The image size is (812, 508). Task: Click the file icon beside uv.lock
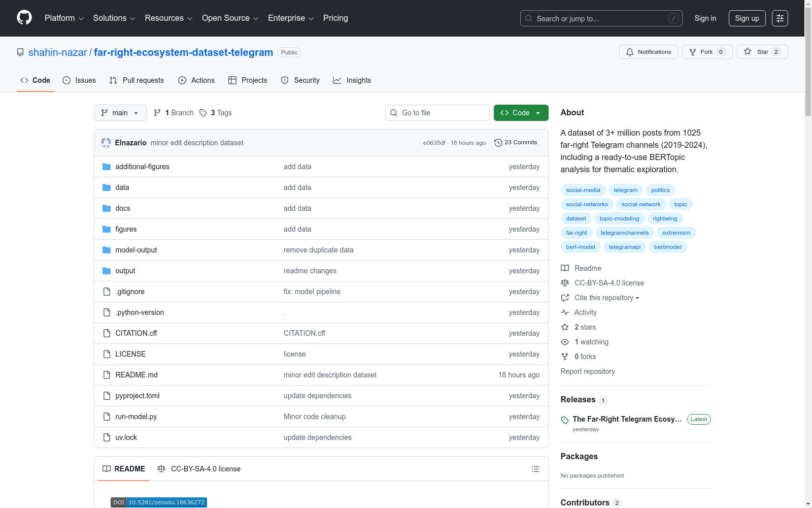[x=107, y=437]
